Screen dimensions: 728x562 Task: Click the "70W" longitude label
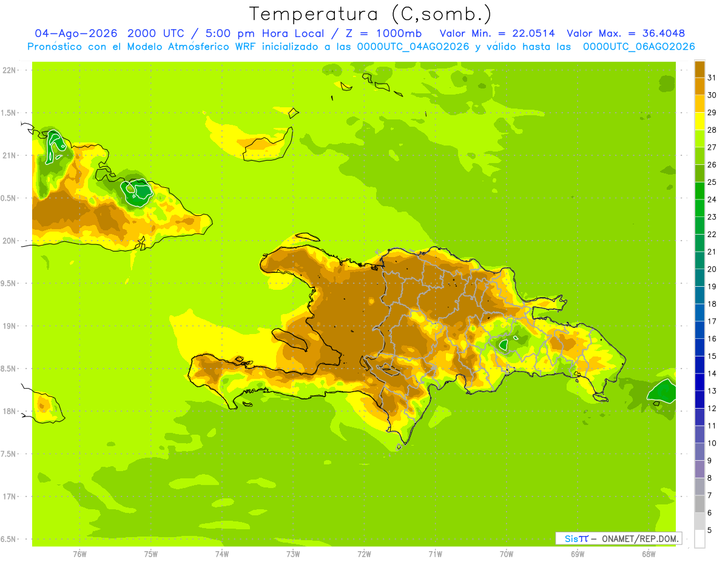(507, 554)
